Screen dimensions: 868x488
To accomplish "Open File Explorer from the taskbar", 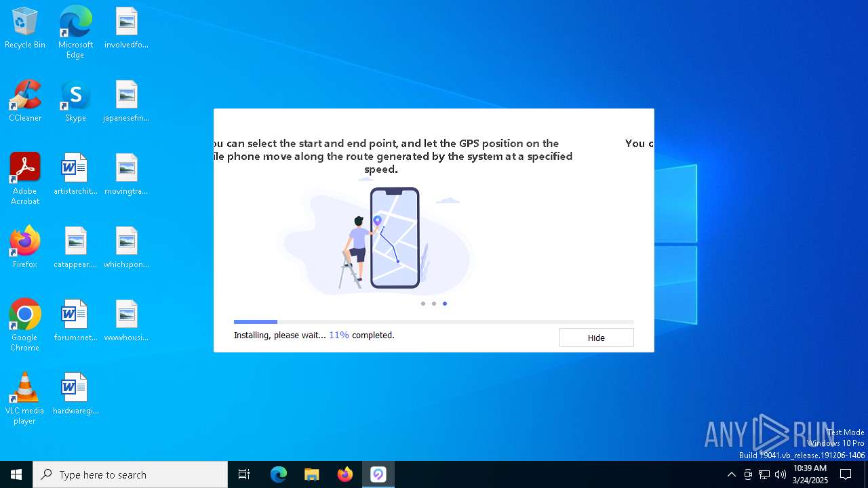I will click(312, 474).
